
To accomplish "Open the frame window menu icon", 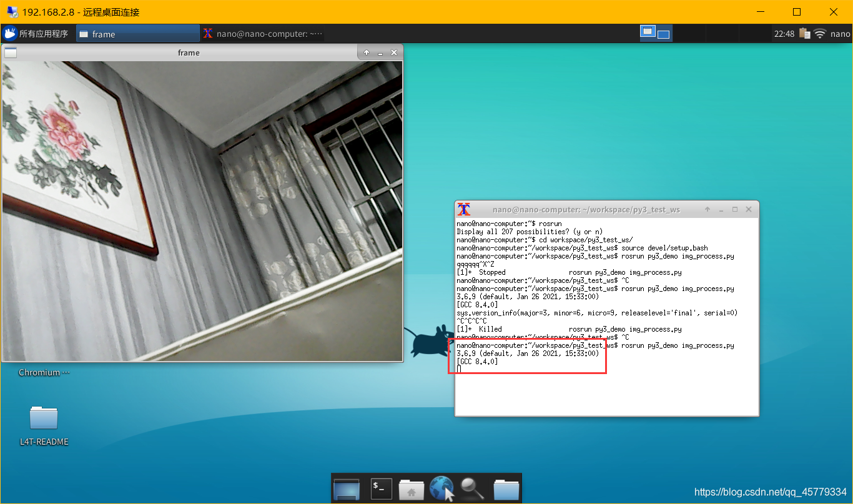I will (x=11, y=52).
